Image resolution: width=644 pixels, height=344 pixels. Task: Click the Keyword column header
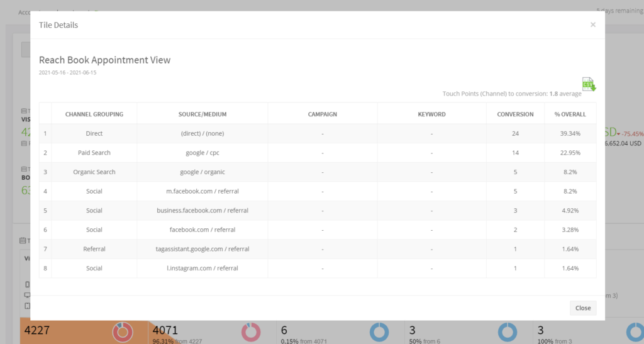coord(431,114)
